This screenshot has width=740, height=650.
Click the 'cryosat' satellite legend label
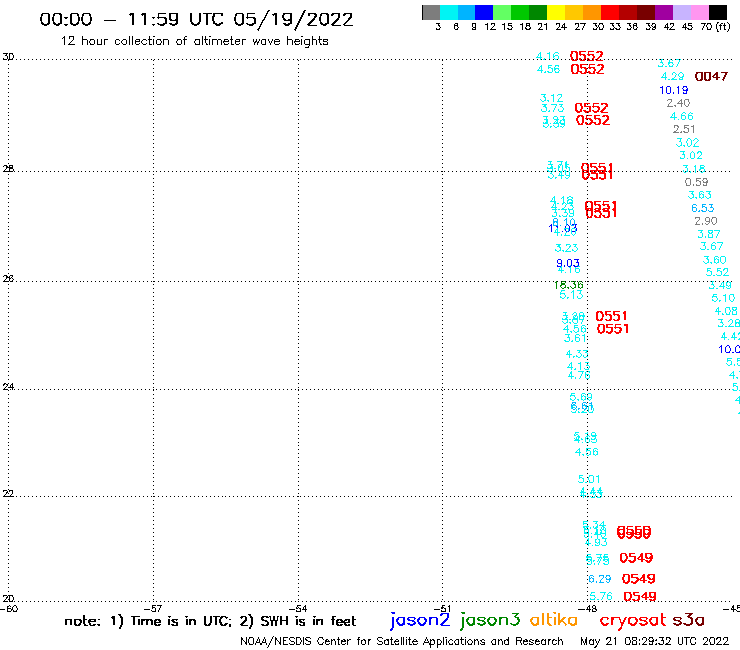633,621
